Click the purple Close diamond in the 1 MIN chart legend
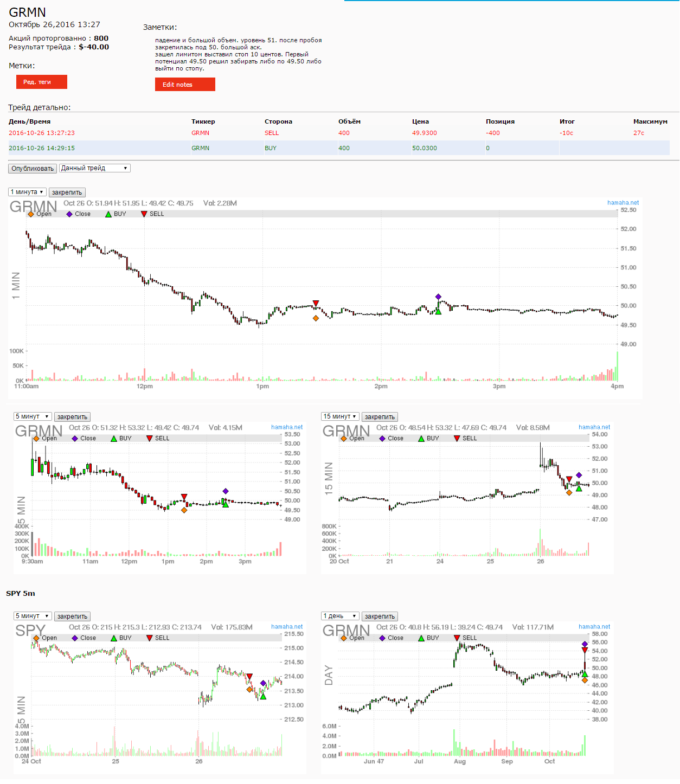 pos(69,214)
